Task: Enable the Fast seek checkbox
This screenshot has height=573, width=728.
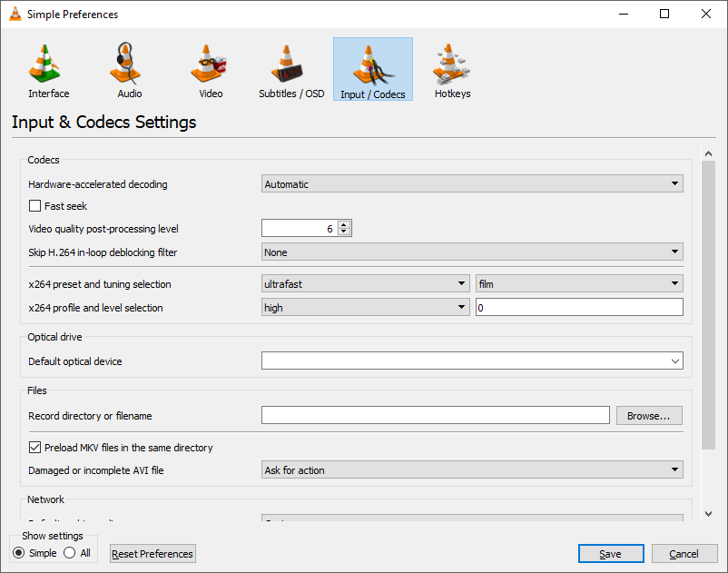Action: [x=35, y=206]
